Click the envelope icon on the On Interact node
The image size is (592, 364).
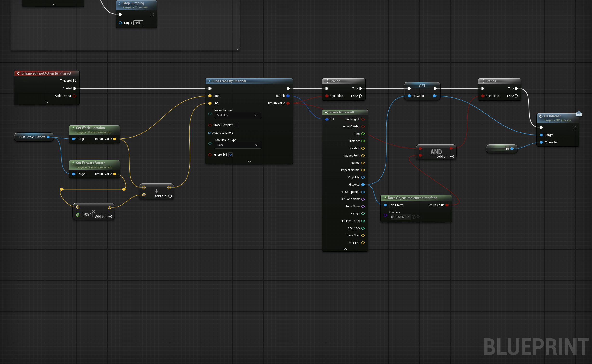point(579,113)
